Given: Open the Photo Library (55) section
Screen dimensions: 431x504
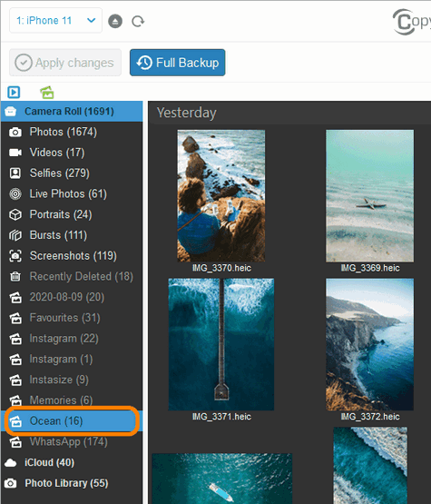Looking at the screenshot, I should pyautogui.click(x=66, y=483).
